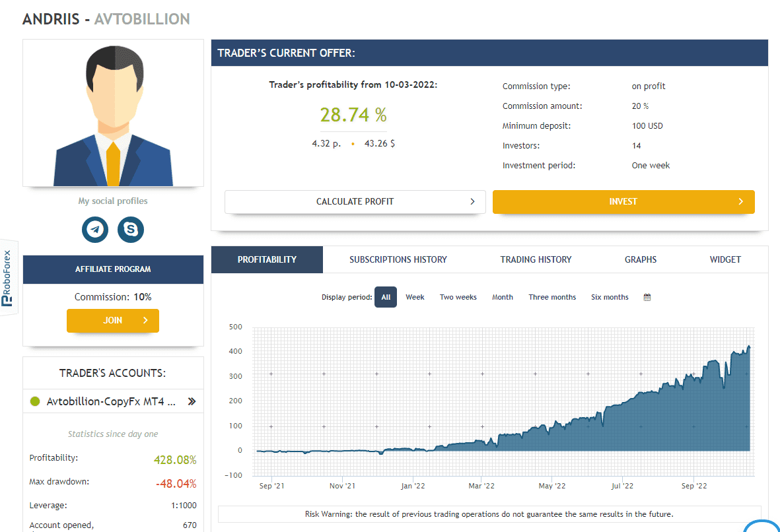Click the 43.26 $ profit amount
780x532 pixels.
coord(380,144)
